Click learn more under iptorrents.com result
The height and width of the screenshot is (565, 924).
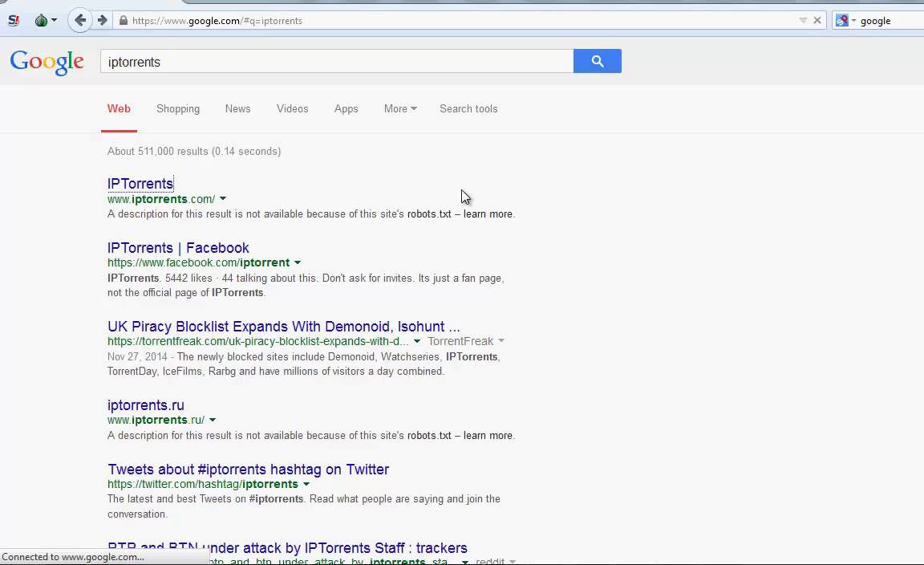pos(488,214)
